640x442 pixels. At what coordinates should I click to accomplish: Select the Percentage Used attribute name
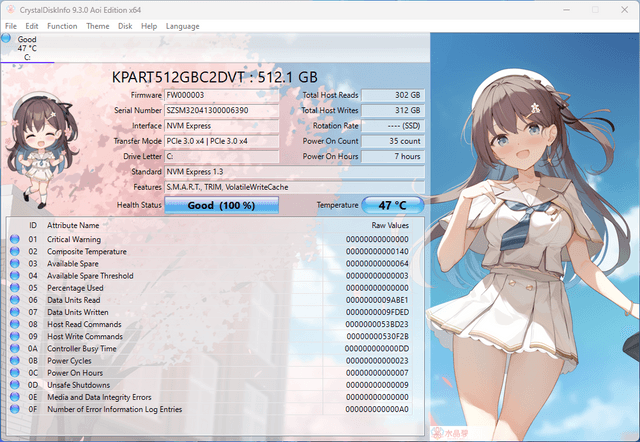(75, 288)
